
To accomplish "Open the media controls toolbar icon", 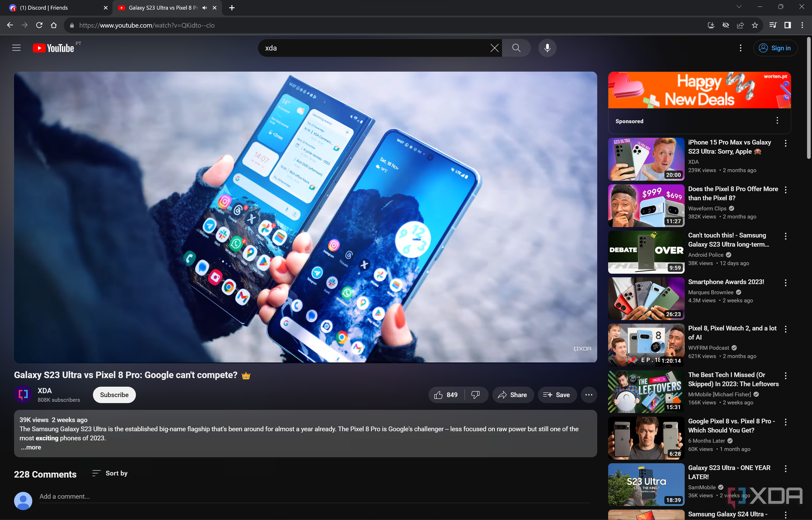I will click(x=773, y=25).
